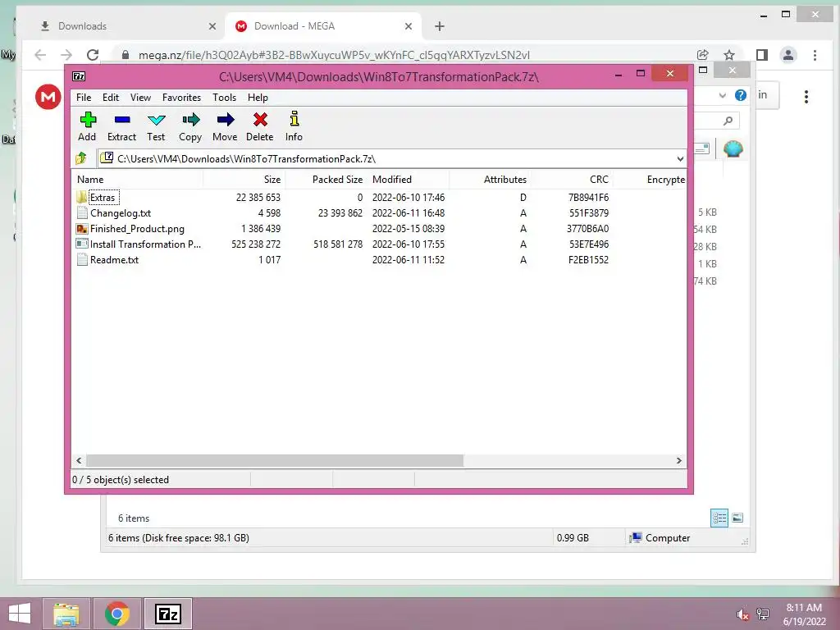Open the Help menu in 7-Zip

[258, 98]
